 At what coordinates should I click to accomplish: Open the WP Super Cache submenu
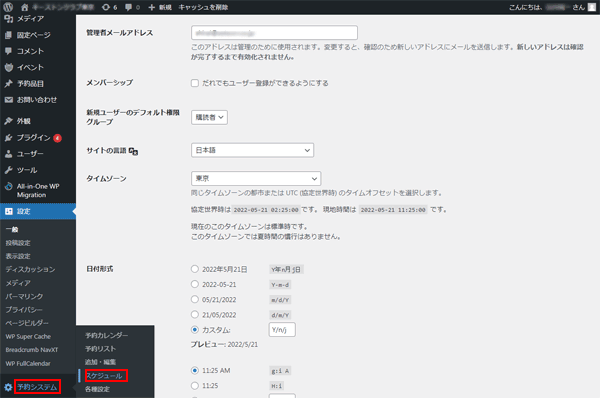28,337
